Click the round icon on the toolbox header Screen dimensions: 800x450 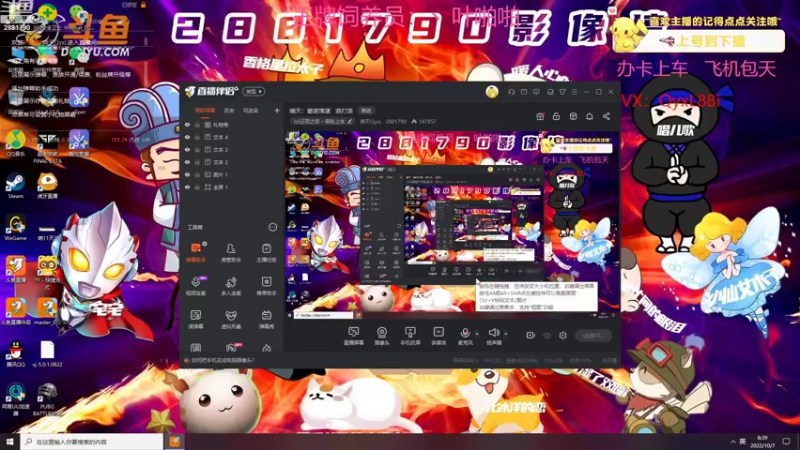point(272,227)
